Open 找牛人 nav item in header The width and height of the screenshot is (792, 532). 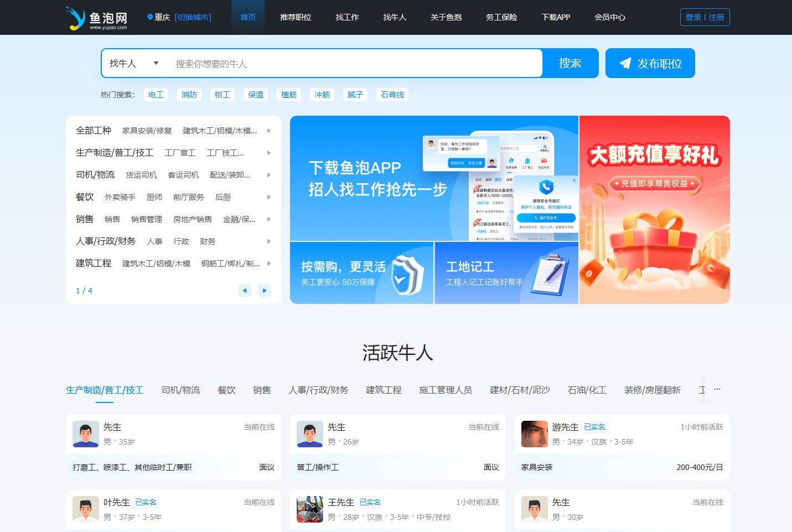coord(395,17)
